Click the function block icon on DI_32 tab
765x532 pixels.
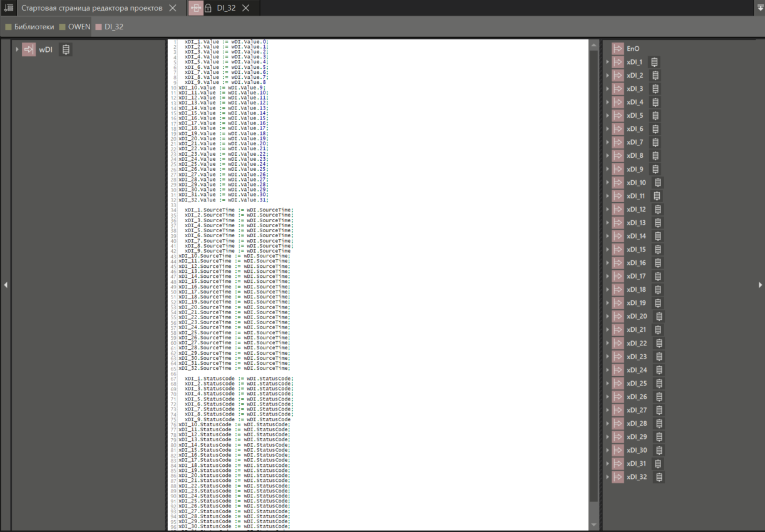point(195,8)
